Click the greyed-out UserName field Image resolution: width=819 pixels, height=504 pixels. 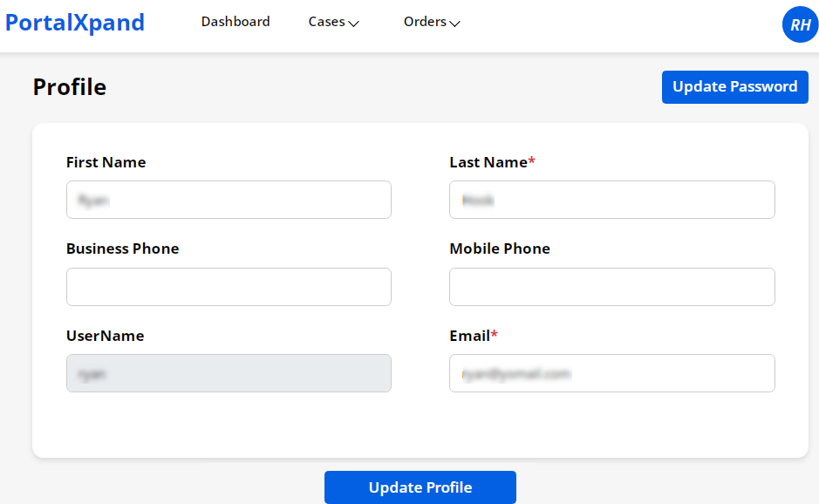(229, 373)
